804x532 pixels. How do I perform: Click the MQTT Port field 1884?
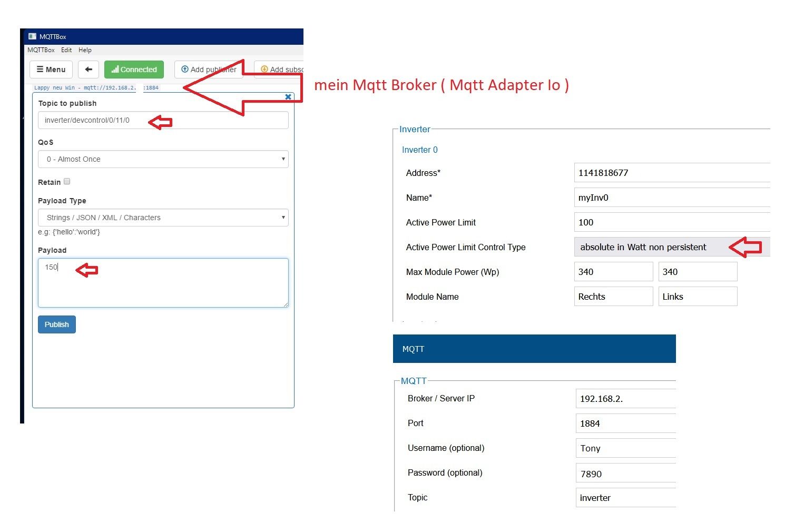(626, 423)
